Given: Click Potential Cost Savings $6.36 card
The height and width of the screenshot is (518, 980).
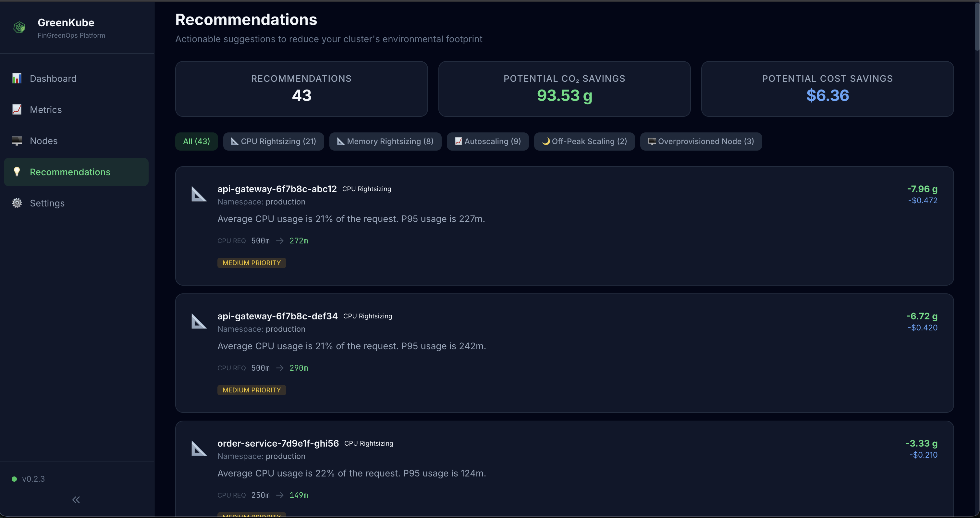Looking at the screenshot, I should (x=827, y=89).
